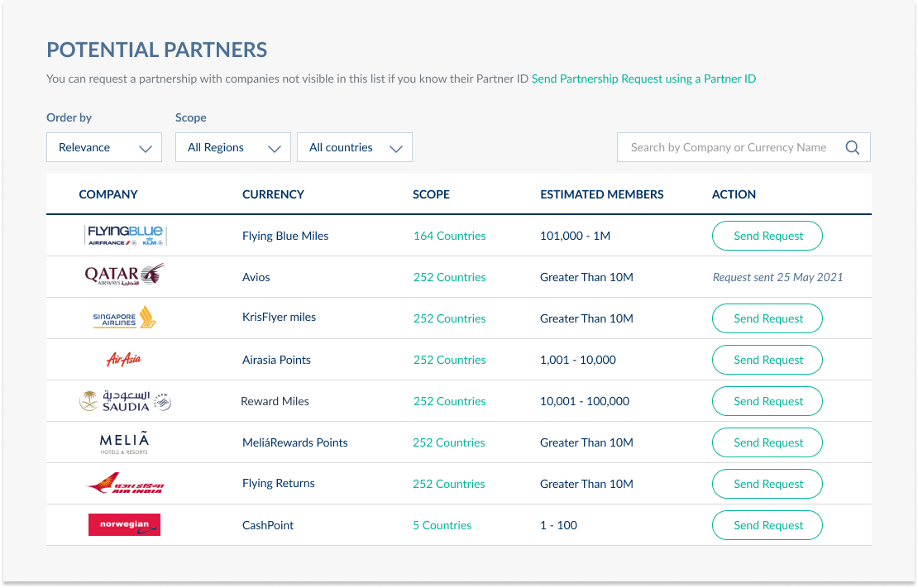Viewport: 918px width, 588px height.
Task: Click the search magnifier icon
Action: pyautogui.click(x=853, y=146)
